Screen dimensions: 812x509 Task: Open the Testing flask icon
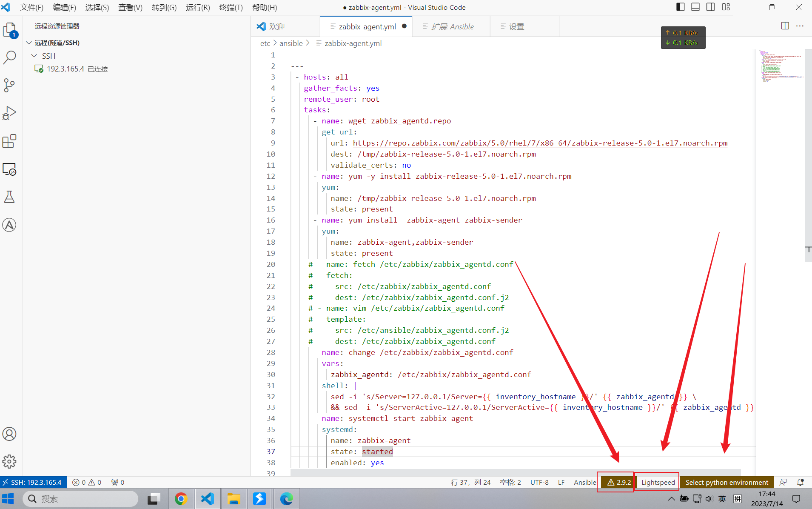point(10,197)
